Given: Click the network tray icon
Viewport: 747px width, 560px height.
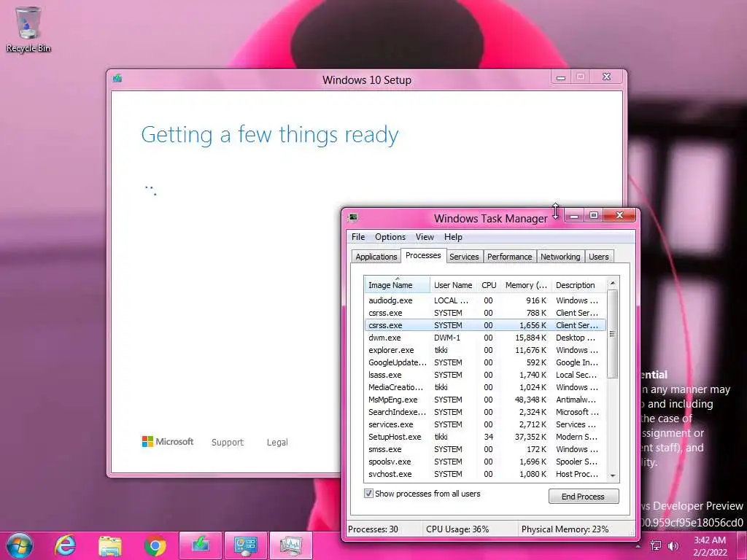Looking at the screenshot, I should [656, 545].
